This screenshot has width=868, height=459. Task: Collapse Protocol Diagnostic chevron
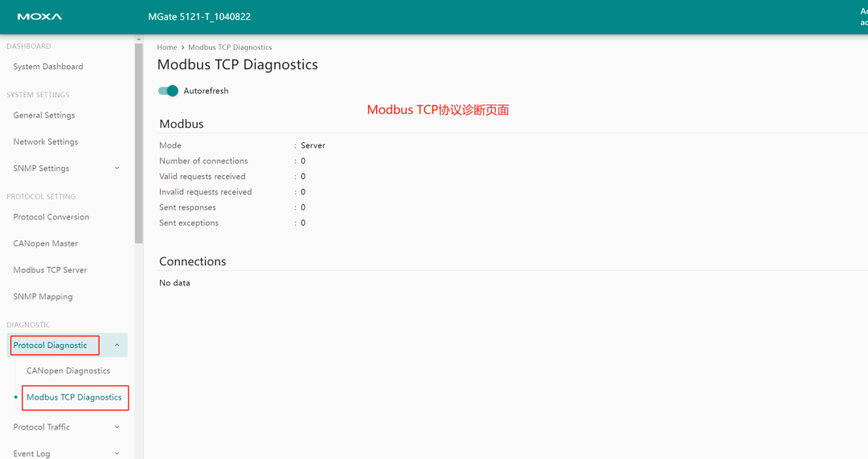(117, 346)
